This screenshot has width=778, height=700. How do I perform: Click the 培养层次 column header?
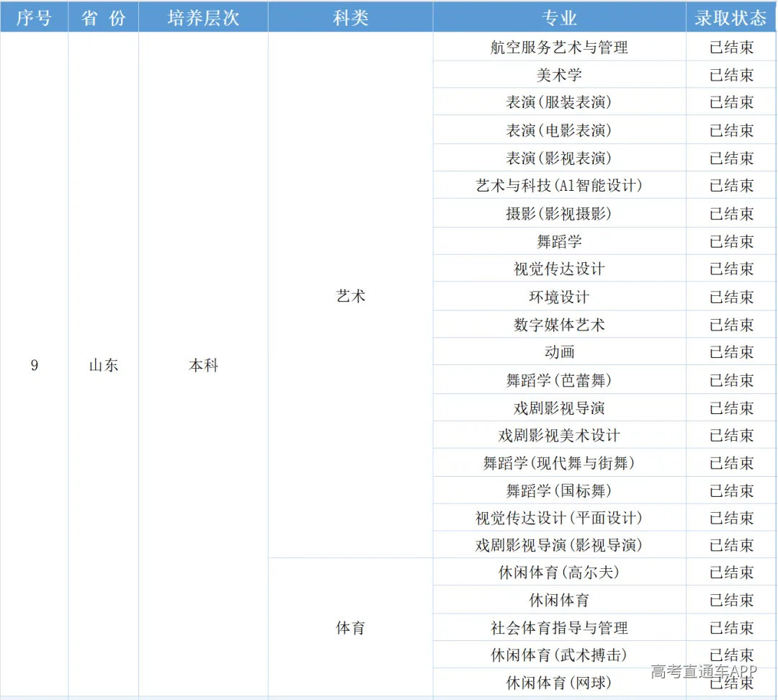[203, 18]
